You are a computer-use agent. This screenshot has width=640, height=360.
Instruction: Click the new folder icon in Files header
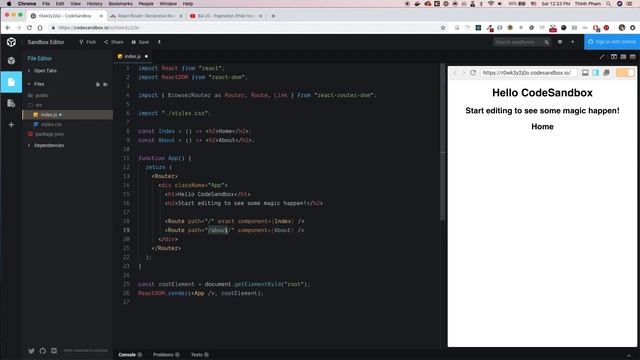105,84
